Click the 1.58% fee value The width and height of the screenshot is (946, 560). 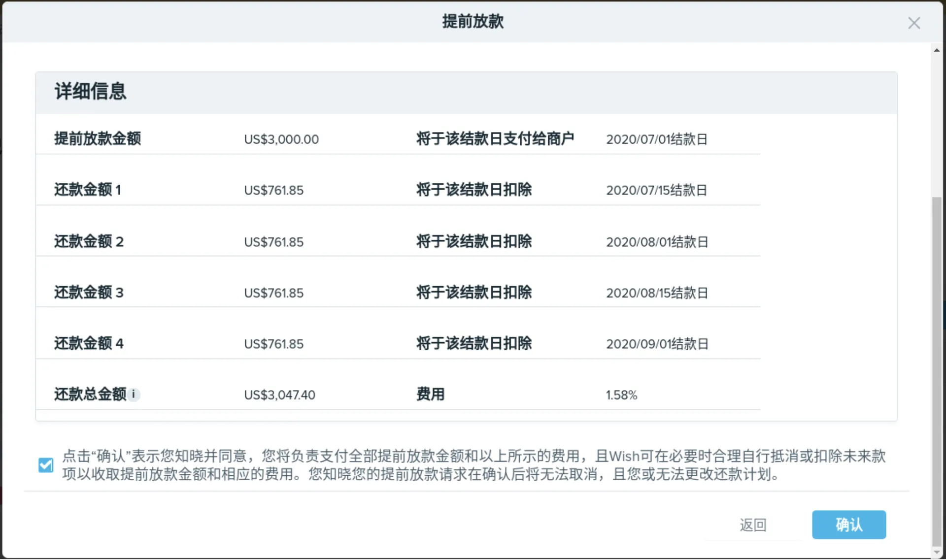coord(621,395)
